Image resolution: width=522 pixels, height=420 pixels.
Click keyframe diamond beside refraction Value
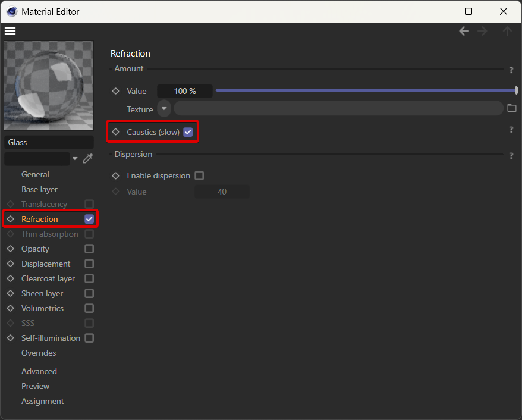coord(116,91)
